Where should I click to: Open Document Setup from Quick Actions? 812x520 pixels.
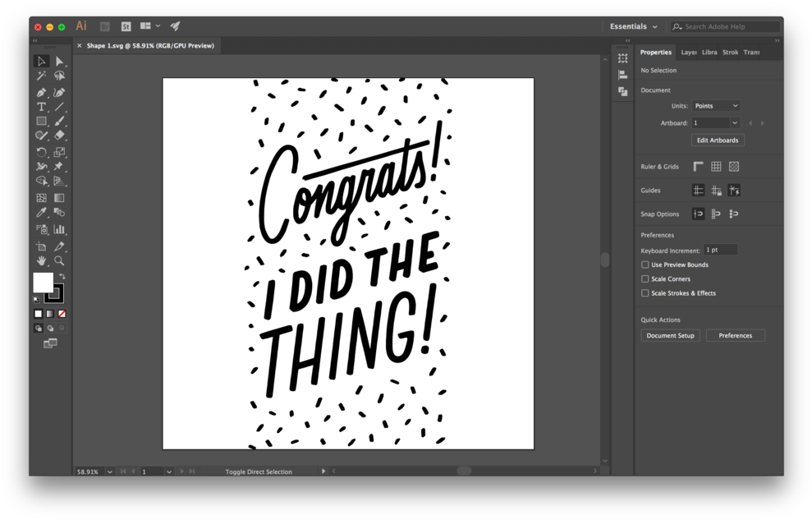(670, 335)
